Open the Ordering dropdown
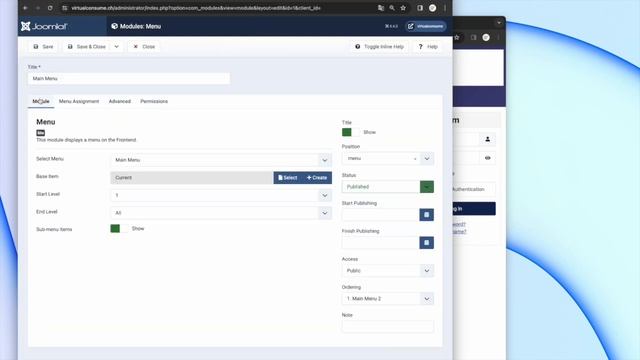 (x=427, y=299)
